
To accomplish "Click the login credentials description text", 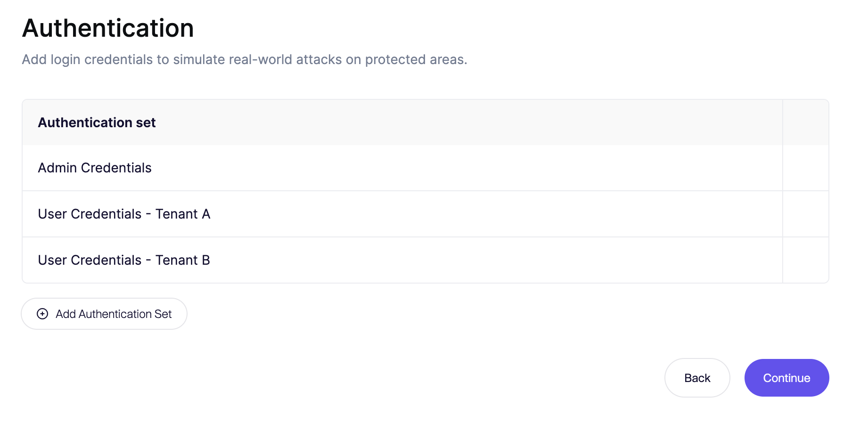I will click(244, 59).
